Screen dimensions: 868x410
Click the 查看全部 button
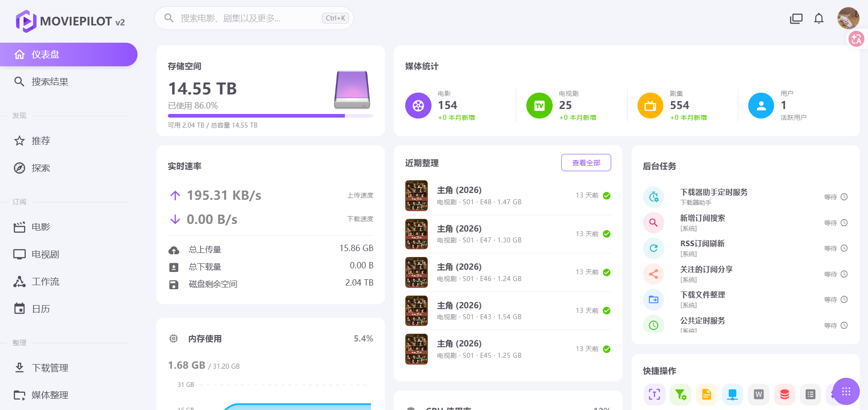point(586,163)
